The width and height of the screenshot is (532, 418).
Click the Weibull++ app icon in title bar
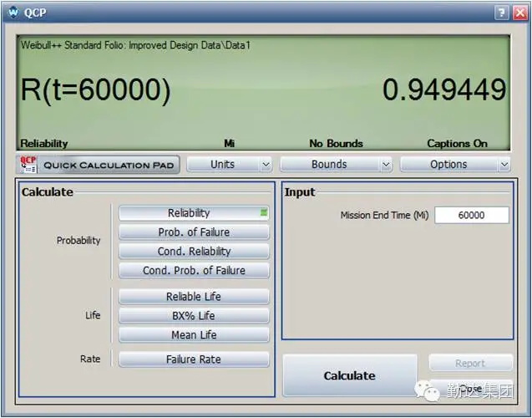coord(14,13)
